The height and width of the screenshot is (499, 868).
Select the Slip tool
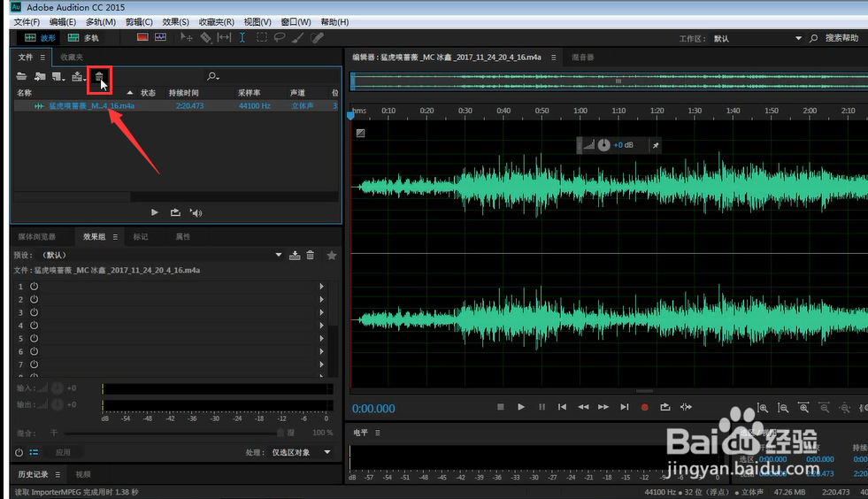click(x=224, y=38)
